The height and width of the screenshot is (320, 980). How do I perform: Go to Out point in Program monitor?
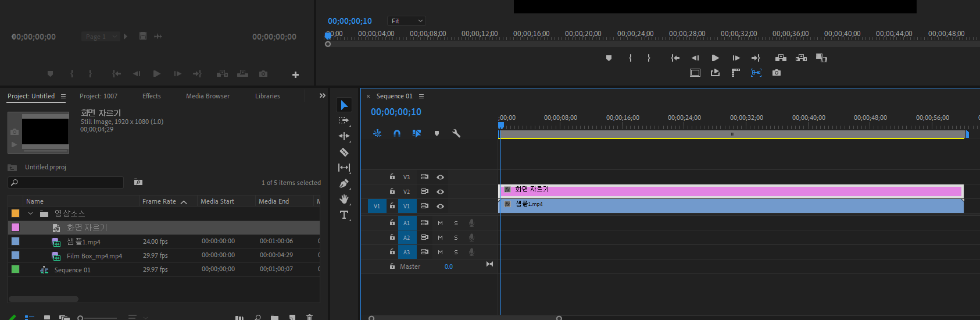click(756, 58)
